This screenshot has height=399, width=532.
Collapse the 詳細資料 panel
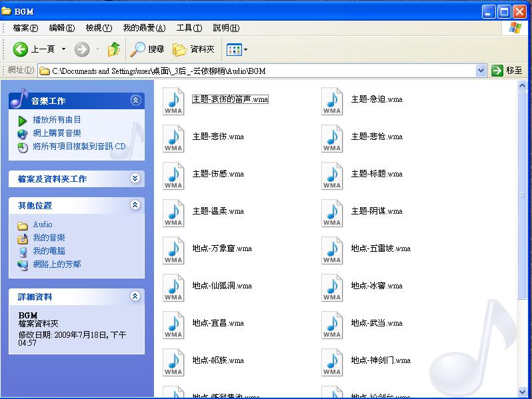click(135, 296)
